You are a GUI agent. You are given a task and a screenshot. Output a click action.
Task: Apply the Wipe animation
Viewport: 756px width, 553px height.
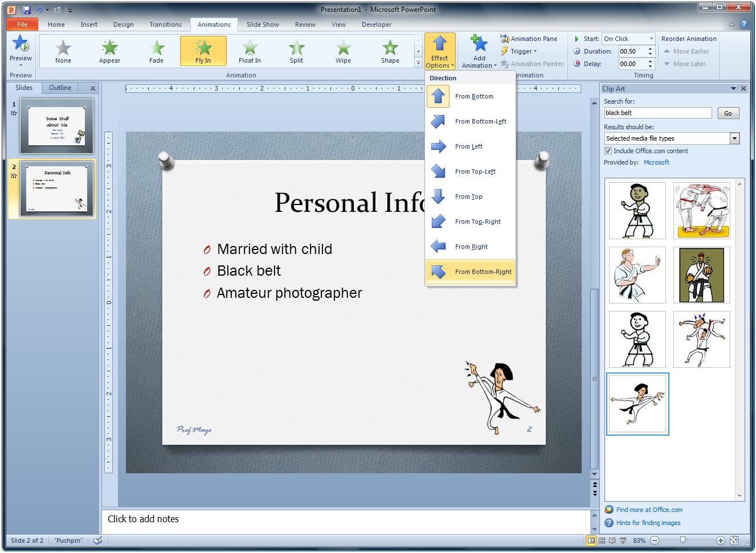(342, 50)
